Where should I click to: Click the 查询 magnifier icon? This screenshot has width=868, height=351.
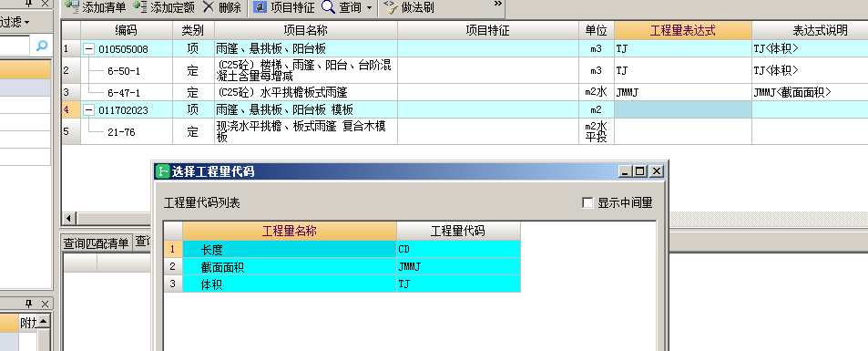(x=328, y=7)
